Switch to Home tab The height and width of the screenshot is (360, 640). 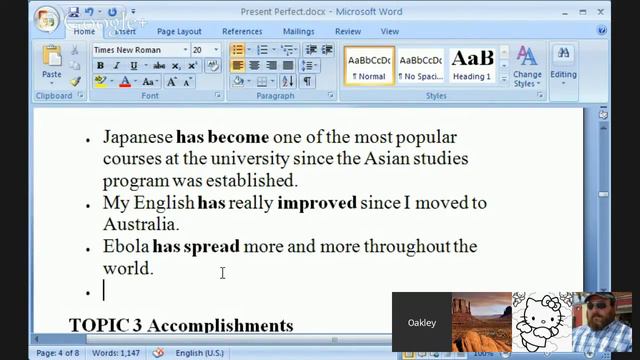coord(84,31)
